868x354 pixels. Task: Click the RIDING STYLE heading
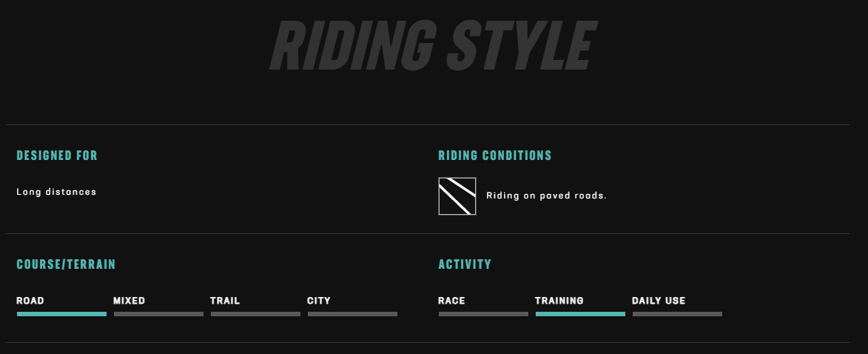434,45
